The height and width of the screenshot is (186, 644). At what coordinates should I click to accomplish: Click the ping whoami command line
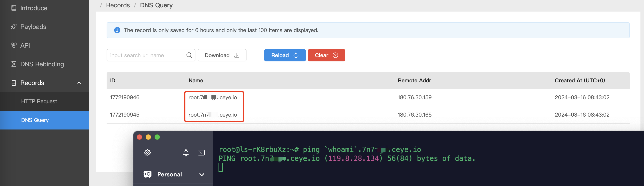[x=320, y=150]
